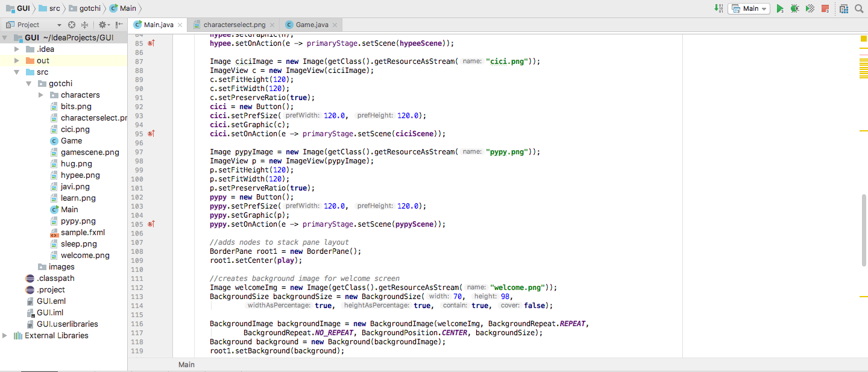This screenshot has width=868, height=372.
Task: Switch to the characterselect.png tab
Action: [x=234, y=25]
